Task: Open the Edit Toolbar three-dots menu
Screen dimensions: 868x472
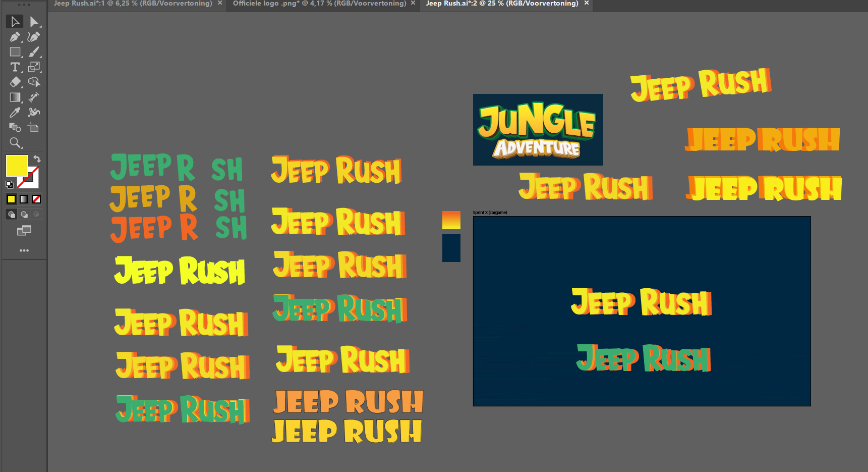Action: [24, 250]
